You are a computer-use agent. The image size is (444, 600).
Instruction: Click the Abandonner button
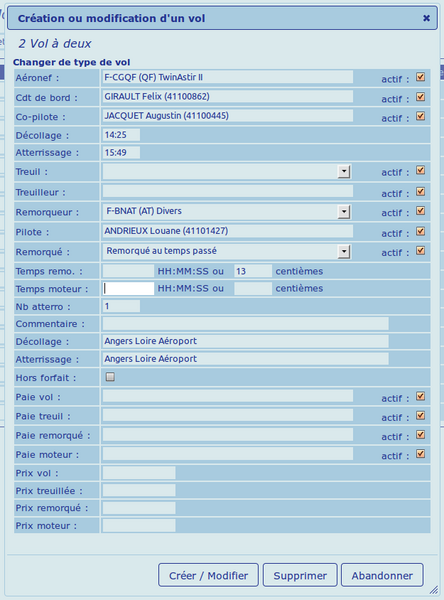point(382,575)
